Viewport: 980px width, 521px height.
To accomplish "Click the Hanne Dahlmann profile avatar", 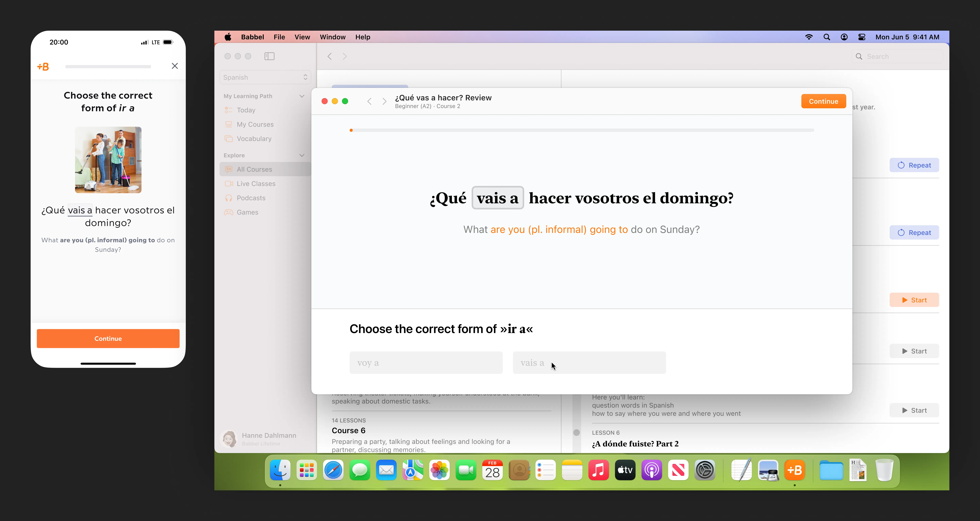I will pos(229,439).
